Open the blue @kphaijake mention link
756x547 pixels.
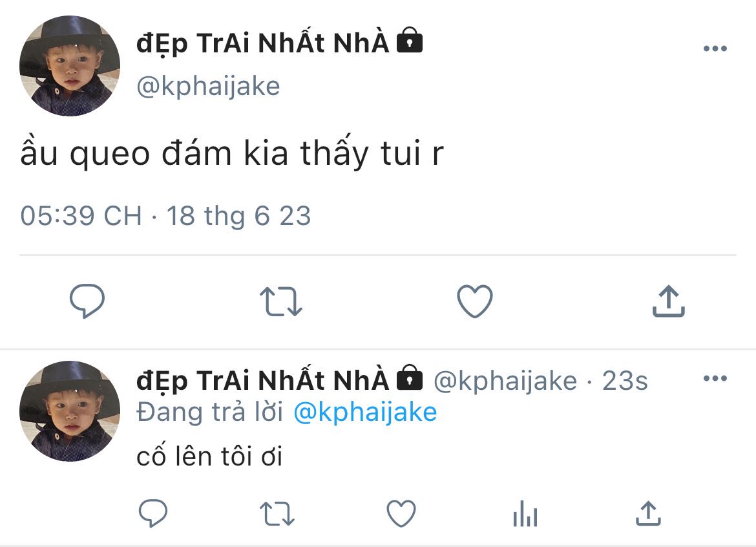(365, 413)
